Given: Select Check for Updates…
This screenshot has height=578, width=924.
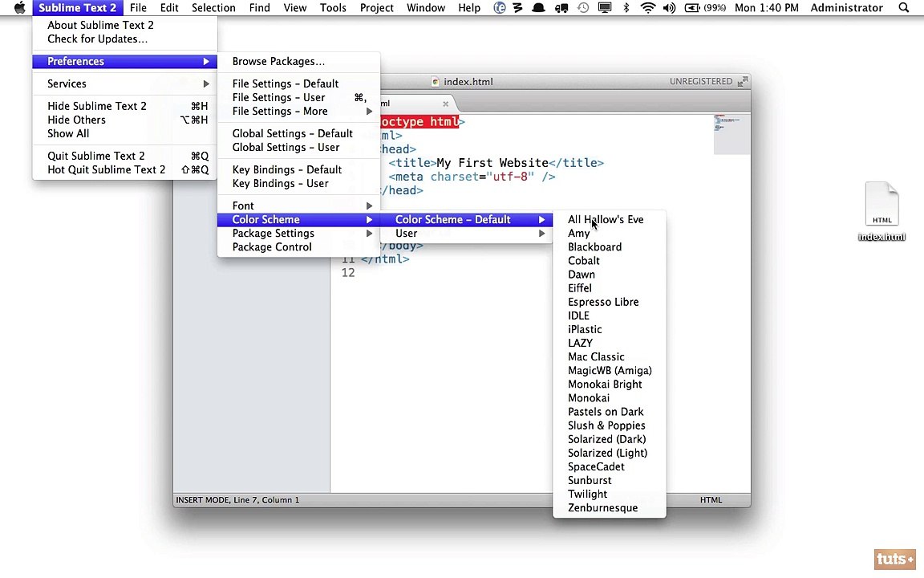Looking at the screenshot, I should [x=125, y=39].
